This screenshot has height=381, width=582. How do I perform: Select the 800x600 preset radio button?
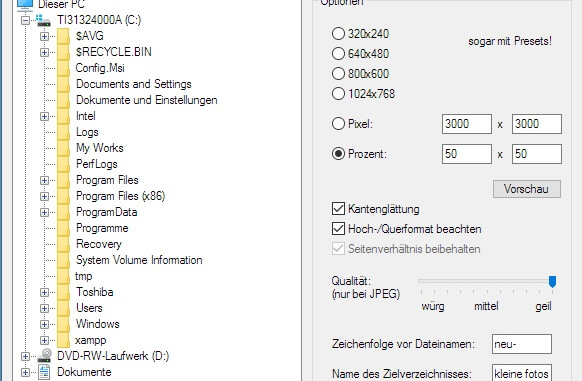338,74
